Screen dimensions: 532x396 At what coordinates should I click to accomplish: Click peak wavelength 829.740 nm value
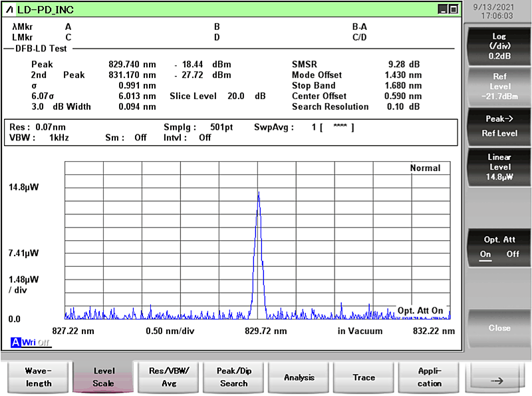(x=132, y=64)
